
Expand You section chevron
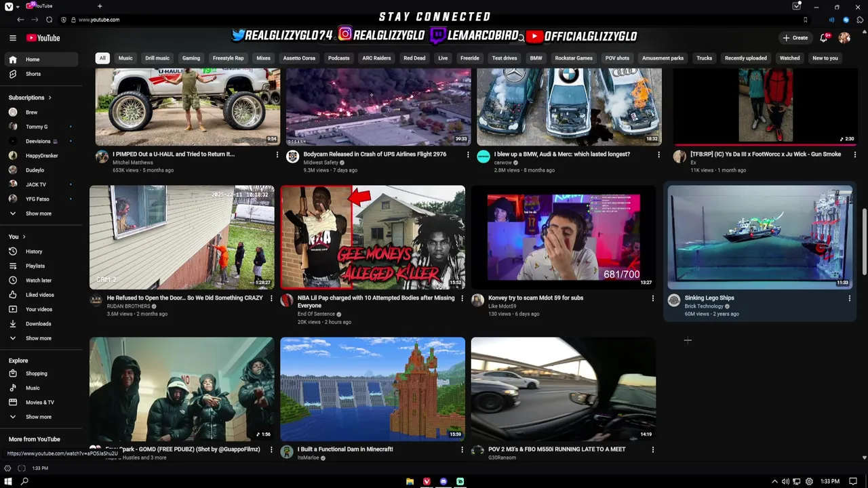click(24, 237)
